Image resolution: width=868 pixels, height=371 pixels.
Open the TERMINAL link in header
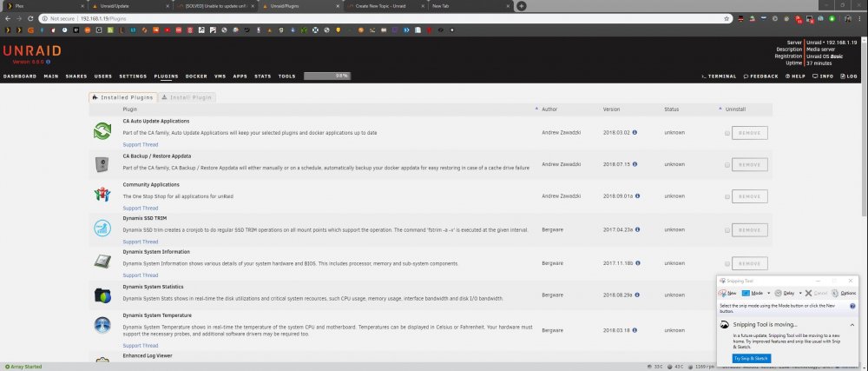click(x=719, y=76)
